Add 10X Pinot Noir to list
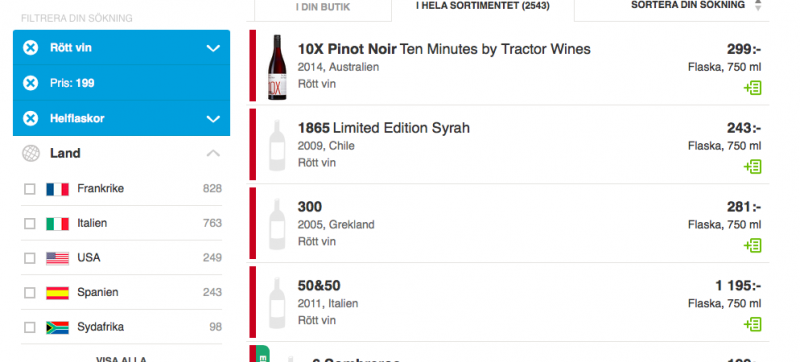 [753, 88]
